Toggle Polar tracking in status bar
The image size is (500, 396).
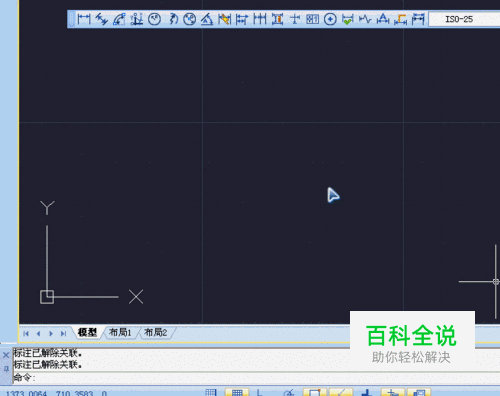point(289,392)
